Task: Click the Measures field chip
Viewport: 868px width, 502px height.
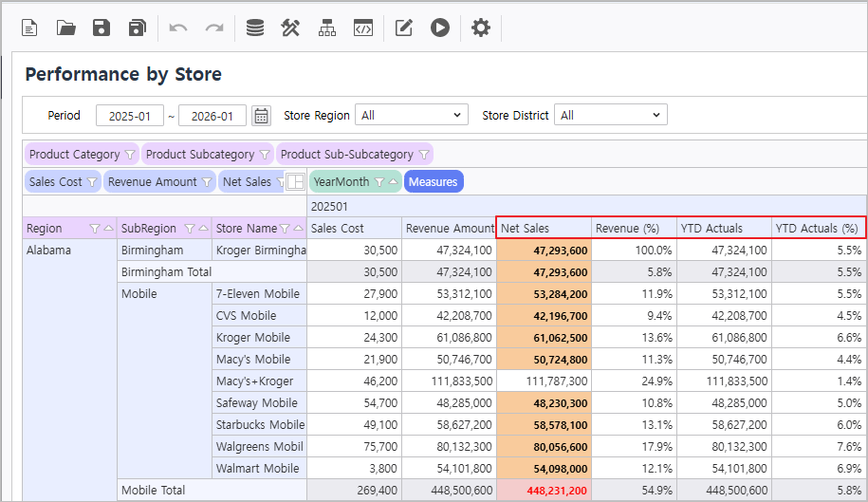Action: click(434, 182)
